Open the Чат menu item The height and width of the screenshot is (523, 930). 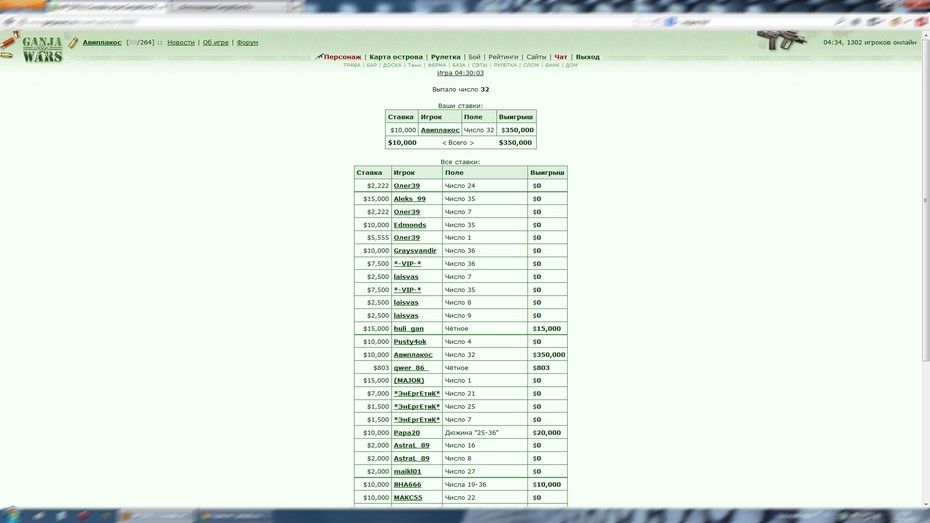click(560, 57)
